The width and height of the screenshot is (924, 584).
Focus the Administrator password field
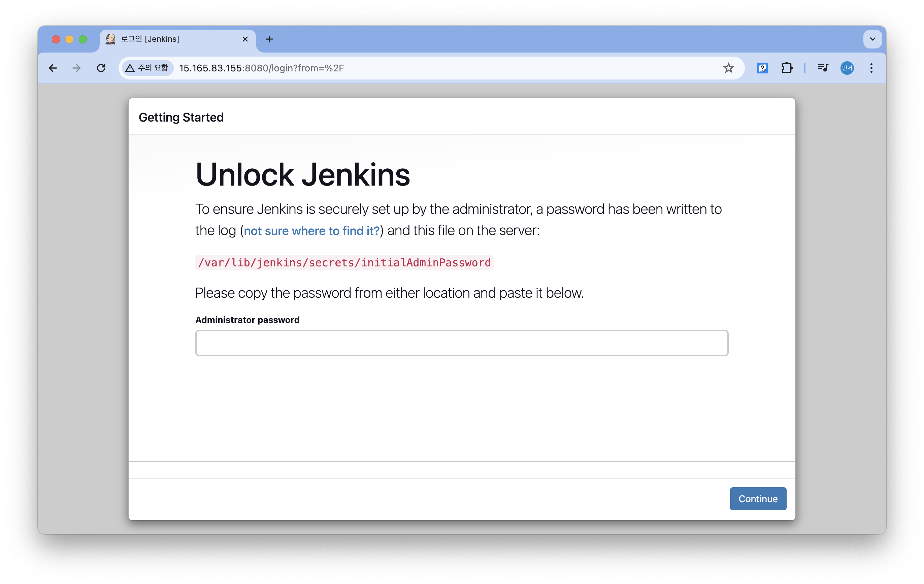(462, 343)
